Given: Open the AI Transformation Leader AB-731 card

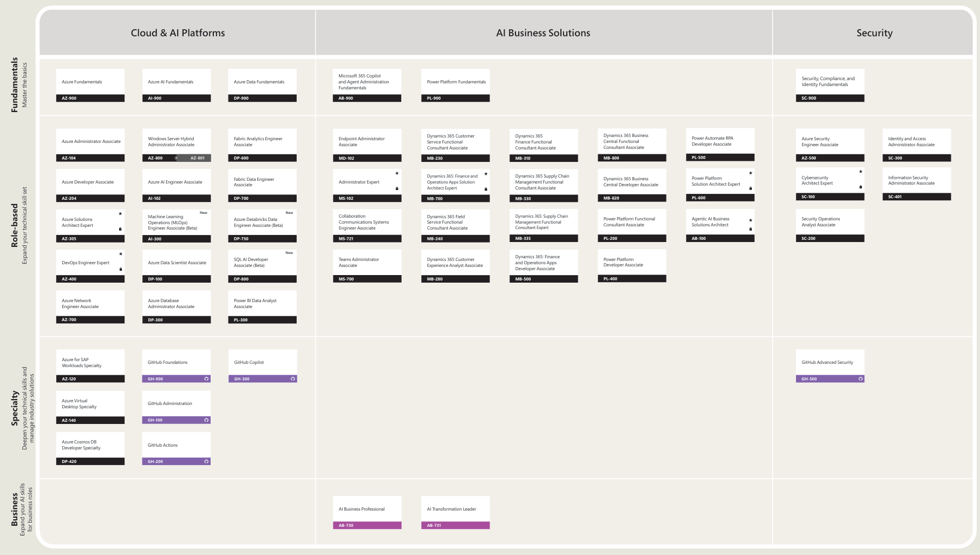Looking at the screenshot, I should click(x=455, y=513).
